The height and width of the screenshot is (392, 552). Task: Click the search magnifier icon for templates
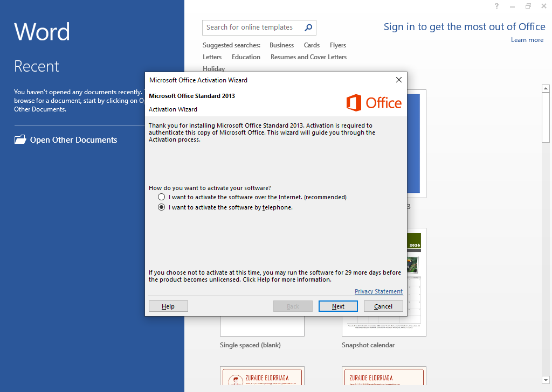pyautogui.click(x=308, y=27)
